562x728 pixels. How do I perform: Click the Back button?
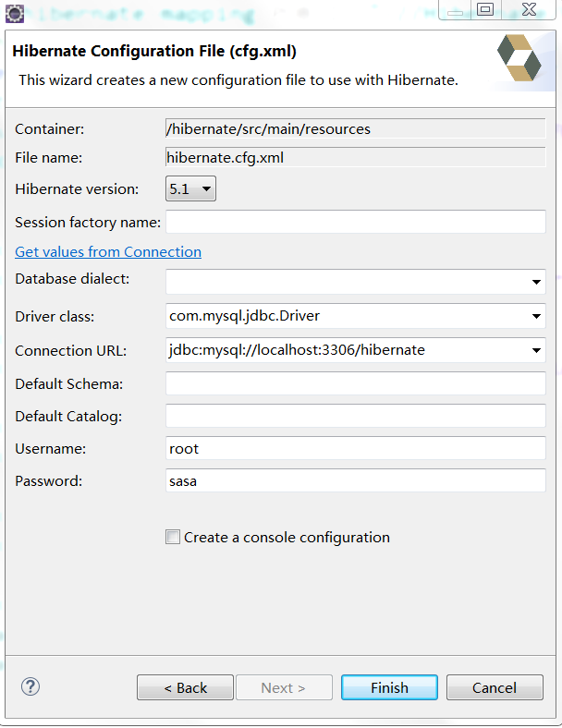tap(185, 687)
